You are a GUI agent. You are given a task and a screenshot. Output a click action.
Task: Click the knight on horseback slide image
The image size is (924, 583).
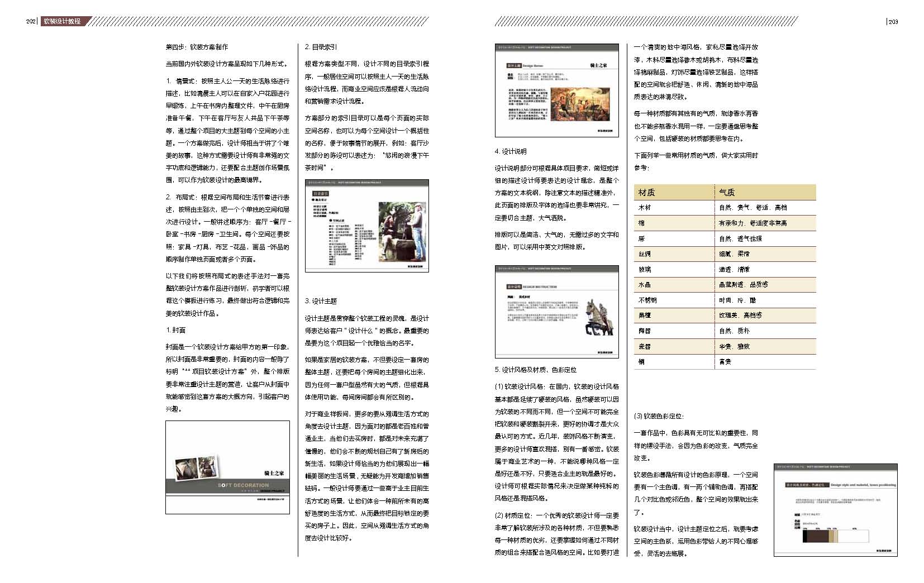[x=556, y=311]
